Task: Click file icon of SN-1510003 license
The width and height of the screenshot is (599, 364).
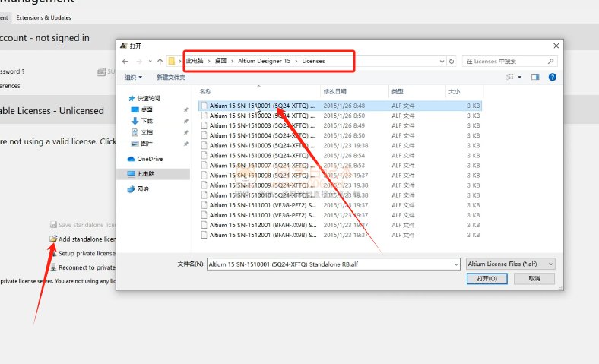Action: [x=204, y=125]
